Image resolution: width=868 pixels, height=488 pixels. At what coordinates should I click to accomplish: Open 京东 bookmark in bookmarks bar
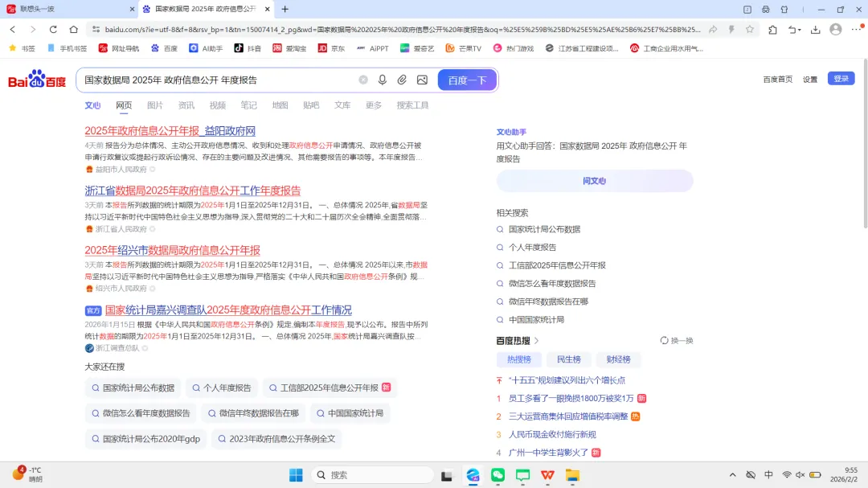pos(331,48)
